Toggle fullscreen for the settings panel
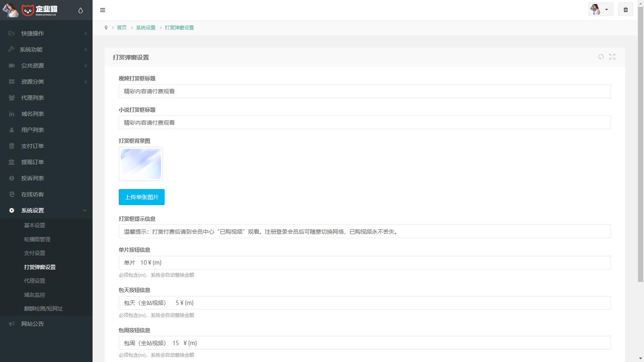Screen dimensions: 644x362 (612, 57)
